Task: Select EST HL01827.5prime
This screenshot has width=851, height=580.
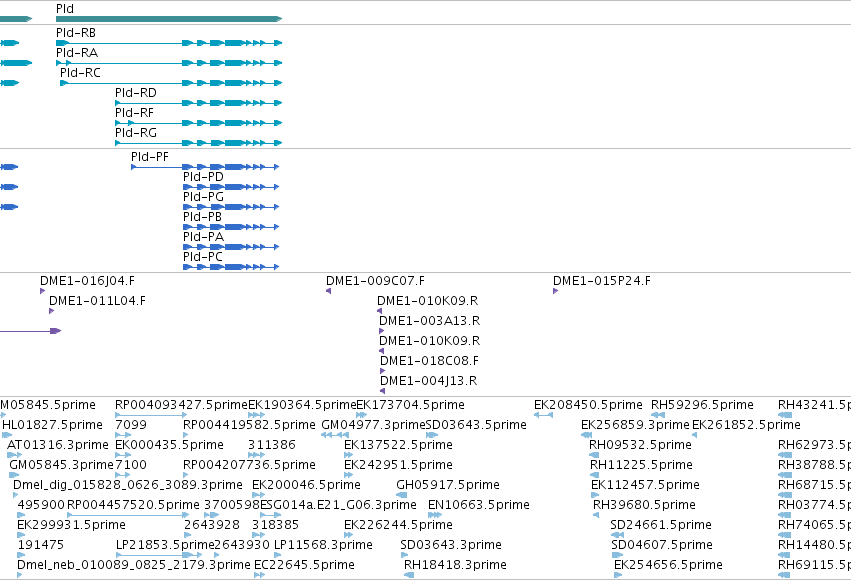Action: tap(52, 426)
